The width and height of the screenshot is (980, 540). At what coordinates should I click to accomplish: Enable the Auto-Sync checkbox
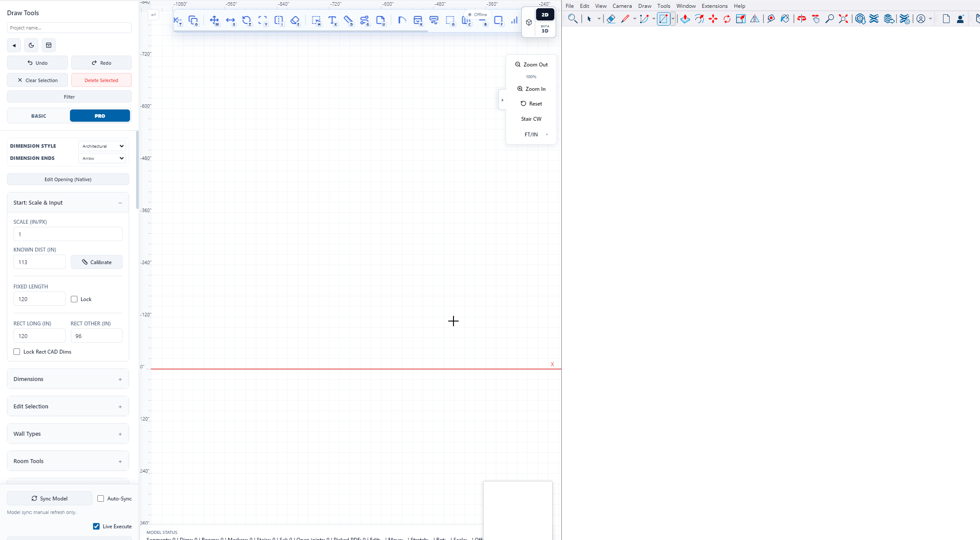[101, 498]
